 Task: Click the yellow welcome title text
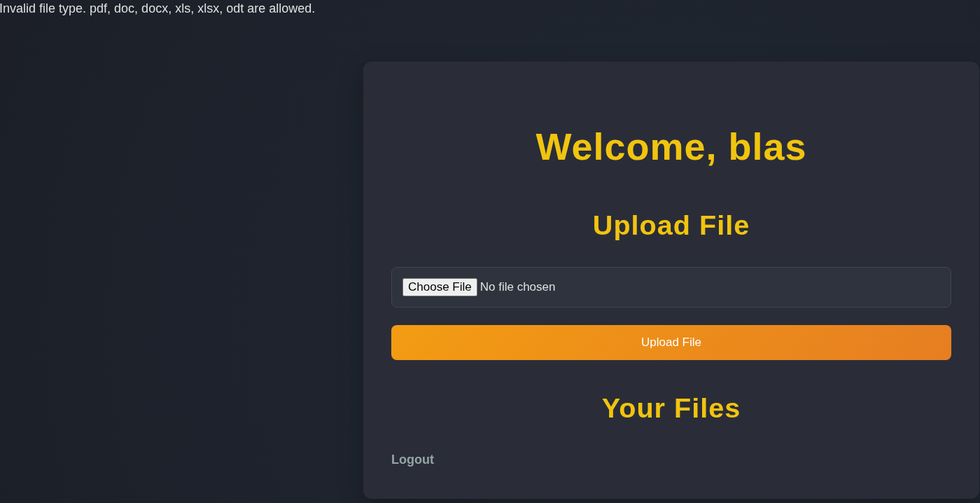coord(670,148)
